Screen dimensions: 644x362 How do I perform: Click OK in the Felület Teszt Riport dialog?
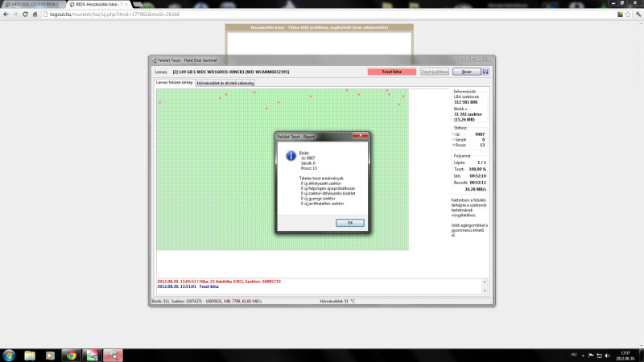[x=350, y=223]
